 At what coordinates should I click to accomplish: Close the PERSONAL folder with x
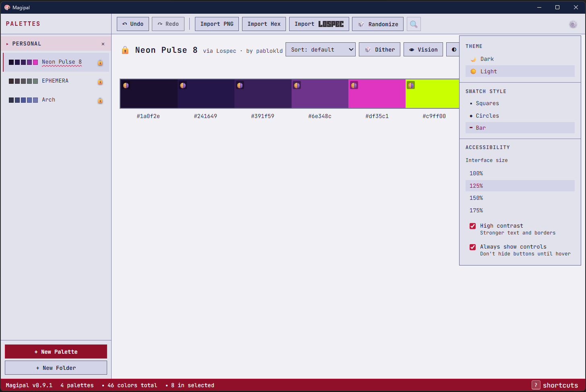click(x=103, y=44)
